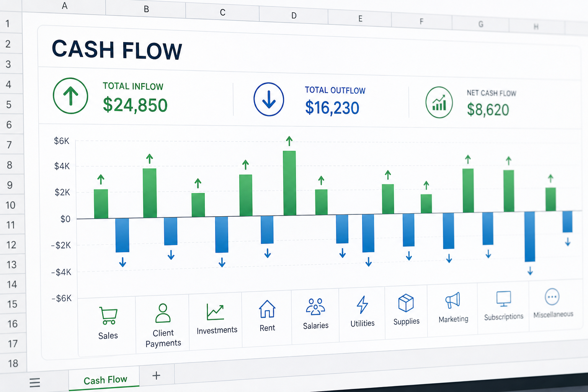The image size is (588, 392).
Task: Select column C header
Action: [x=222, y=13]
